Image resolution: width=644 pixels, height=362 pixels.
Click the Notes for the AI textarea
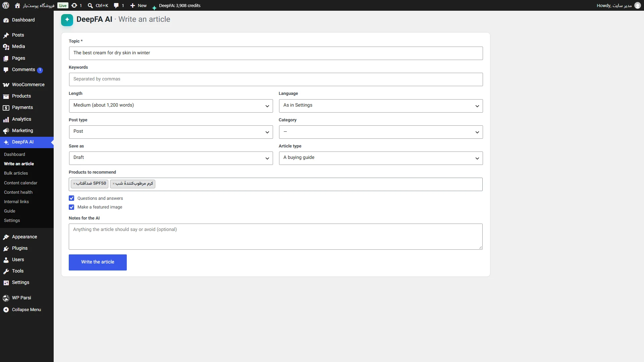pos(276,237)
